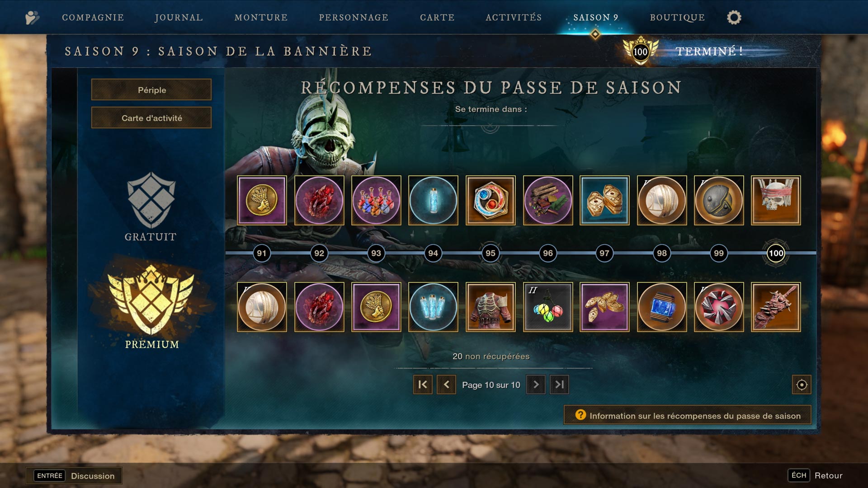Select the wood and crafting materials reward at level 96
This screenshot has width=868, height=488.
tap(548, 200)
